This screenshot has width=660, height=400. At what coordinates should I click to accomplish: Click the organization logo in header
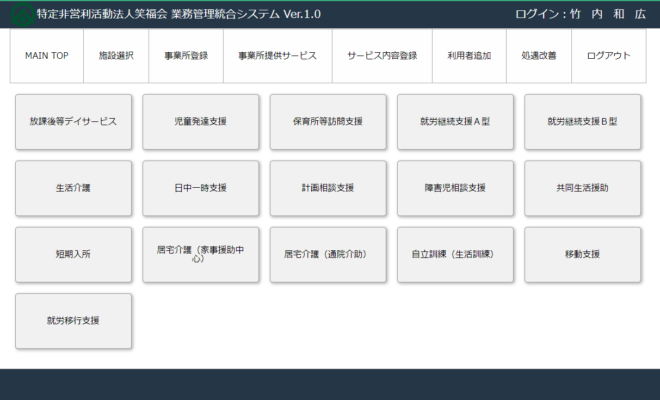click(22, 15)
